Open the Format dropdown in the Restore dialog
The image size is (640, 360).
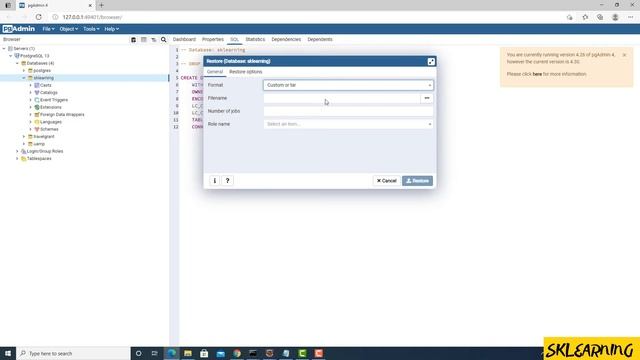pyautogui.click(x=348, y=85)
